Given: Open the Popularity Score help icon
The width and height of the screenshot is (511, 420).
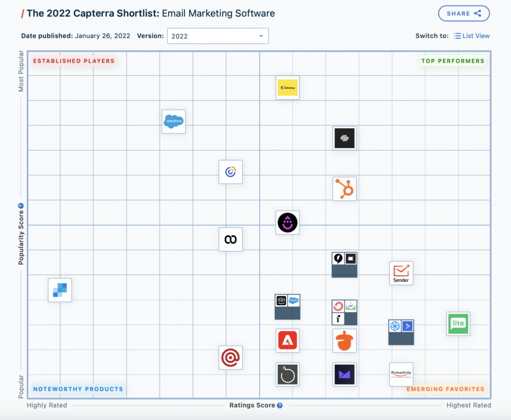Looking at the screenshot, I should tap(21, 206).
